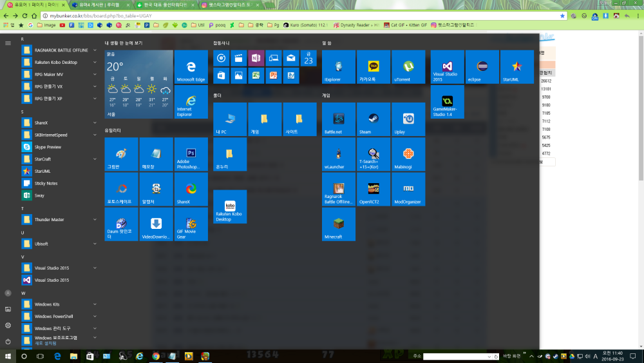
Task: Open StarUML from the app list
Action: point(59,171)
